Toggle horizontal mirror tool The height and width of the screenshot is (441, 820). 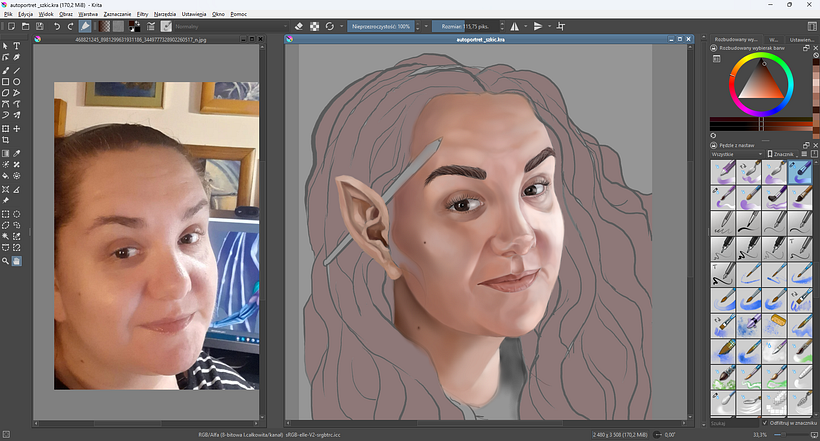515,26
